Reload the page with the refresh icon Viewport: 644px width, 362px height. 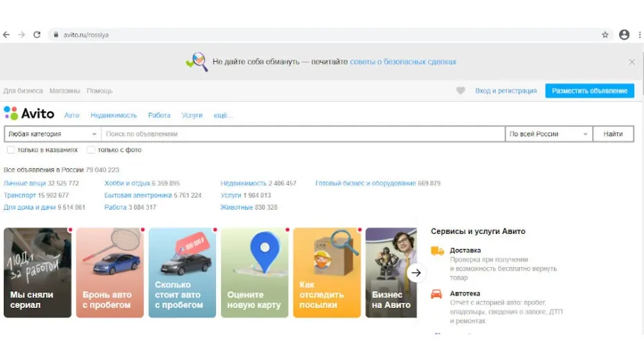pyautogui.click(x=37, y=35)
